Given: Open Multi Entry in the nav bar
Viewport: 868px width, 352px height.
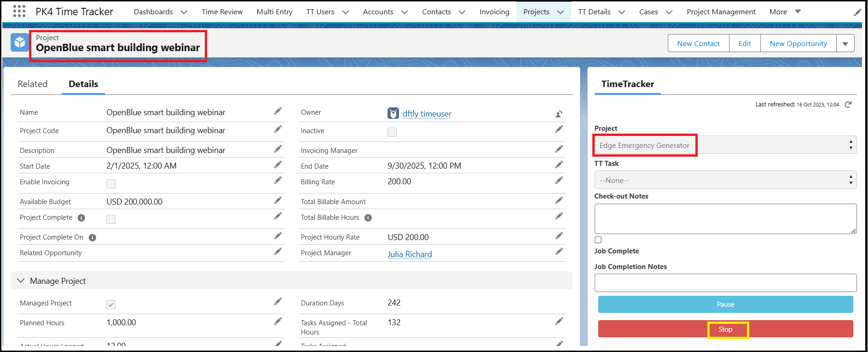Looking at the screenshot, I should [x=275, y=12].
